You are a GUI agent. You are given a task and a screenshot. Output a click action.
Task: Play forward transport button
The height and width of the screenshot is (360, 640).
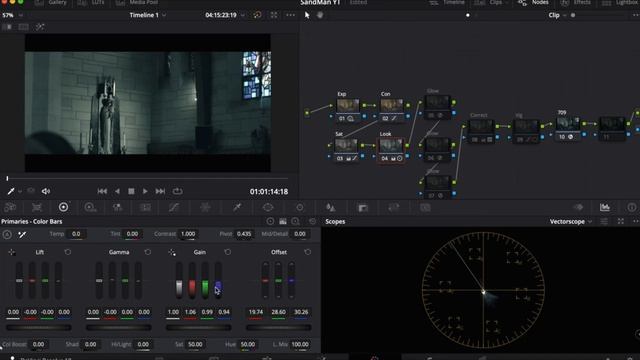pyautogui.click(x=145, y=191)
